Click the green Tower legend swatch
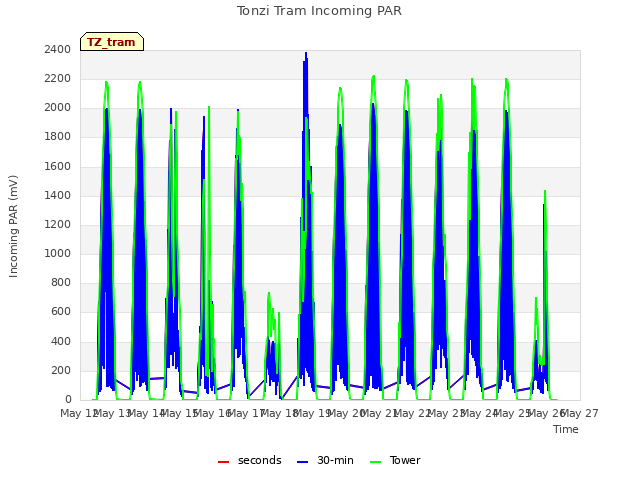This screenshot has width=640, height=480. click(375, 462)
